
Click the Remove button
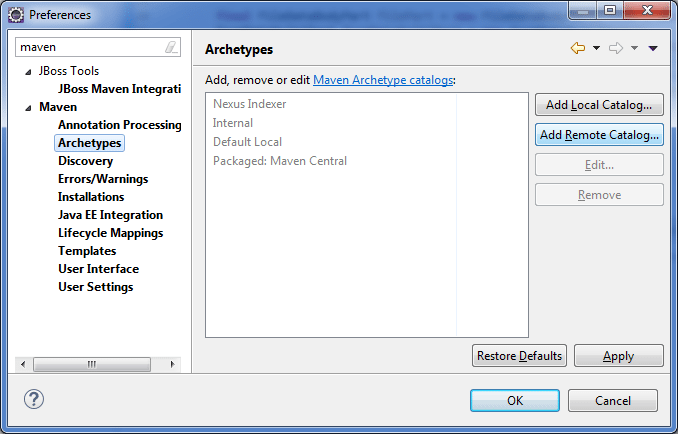[599, 195]
